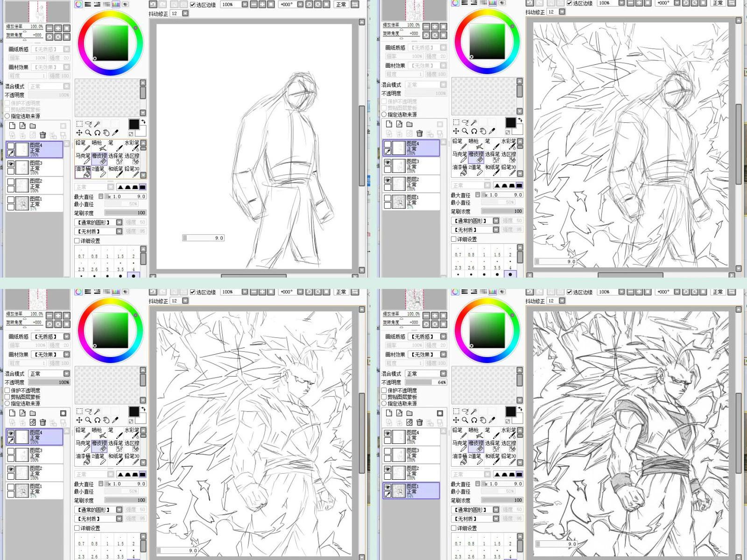Choose the 橡皮擦 eraser in top-right screenshot

[x=476, y=157]
